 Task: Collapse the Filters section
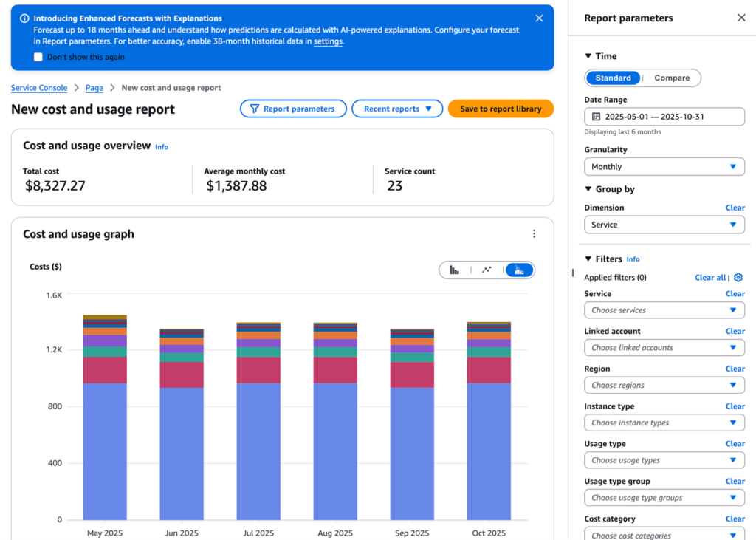click(x=588, y=259)
